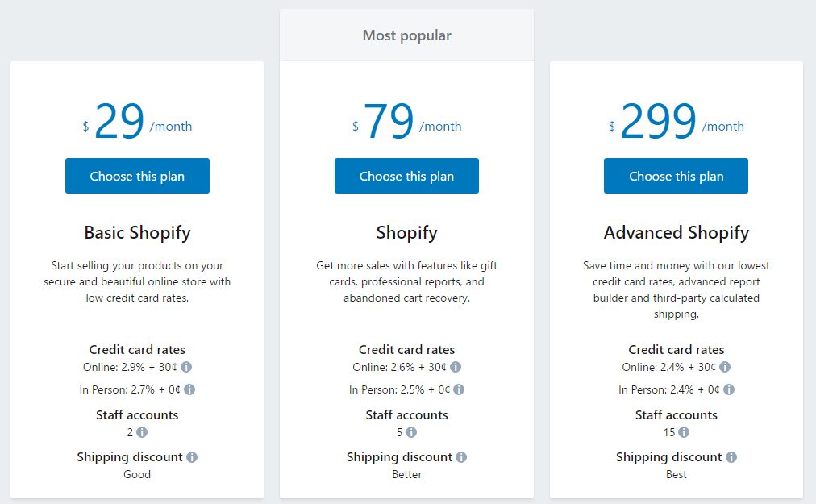Click 'In Person: 2.7% + 0¢' rate text

coord(130,389)
